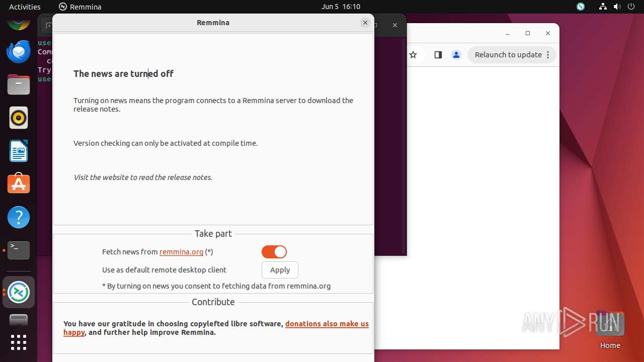Bookmark this page in Chrome window

(413, 55)
